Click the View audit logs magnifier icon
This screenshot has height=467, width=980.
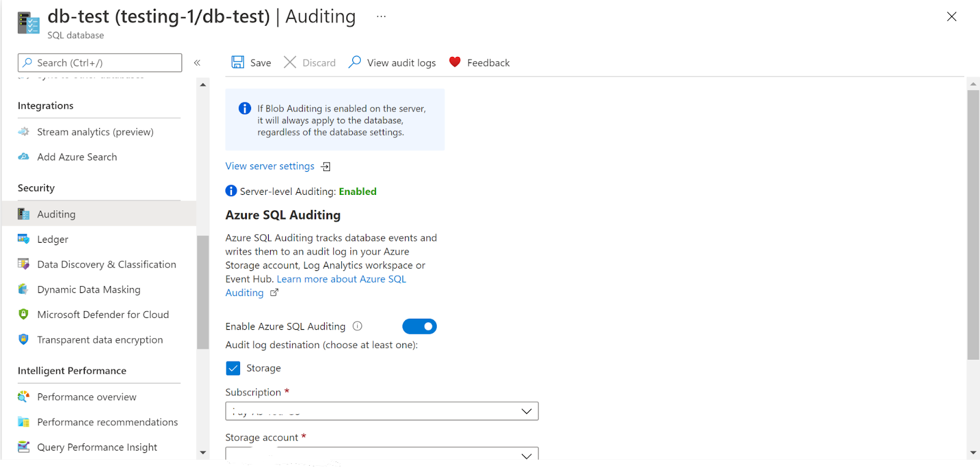click(x=355, y=63)
